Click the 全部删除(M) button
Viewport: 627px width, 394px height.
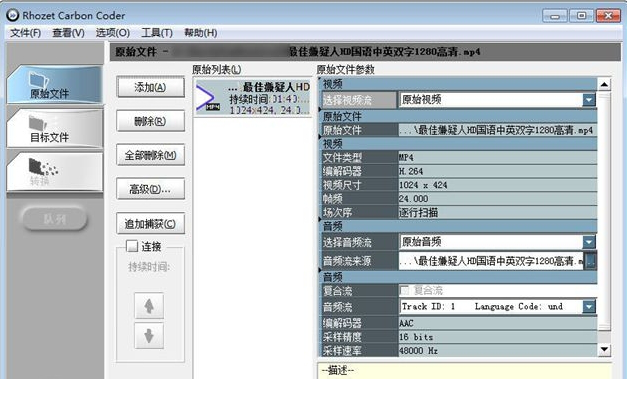[x=150, y=155]
